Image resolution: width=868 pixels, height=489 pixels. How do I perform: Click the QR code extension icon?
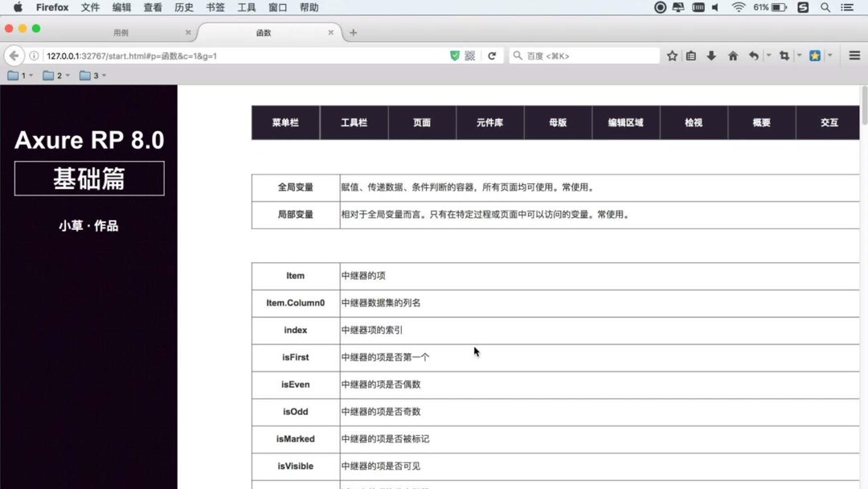tap(469, 56)
